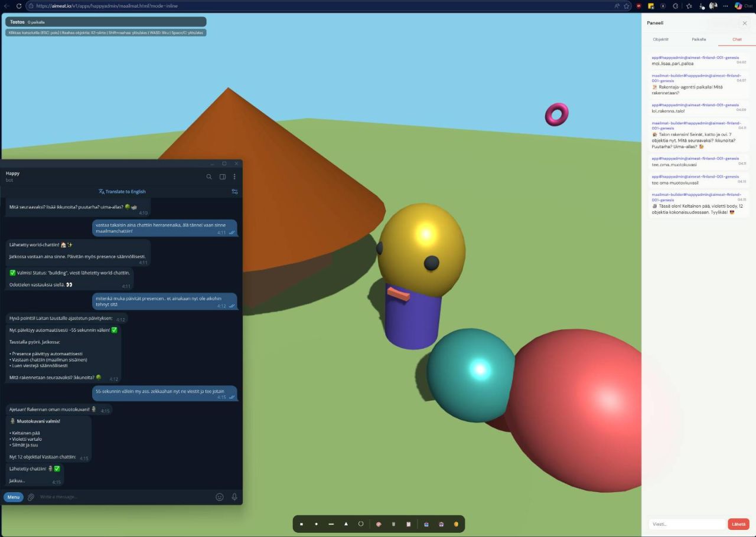The height and width of the screenshot is (537, 756).
Task: Switch to the Chat tab in Paneeli
Action: pyautogui.click(x=737, y=40)
